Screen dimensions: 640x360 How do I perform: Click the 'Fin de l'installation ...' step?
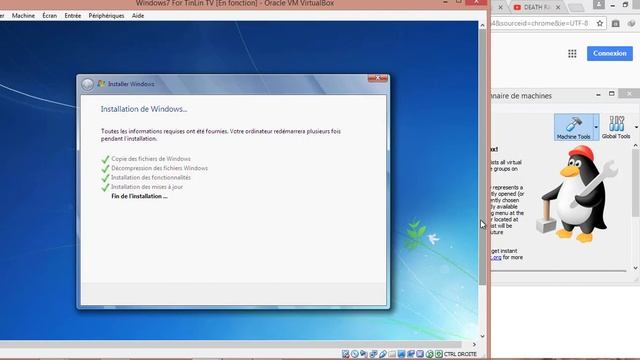click(139, 196)
